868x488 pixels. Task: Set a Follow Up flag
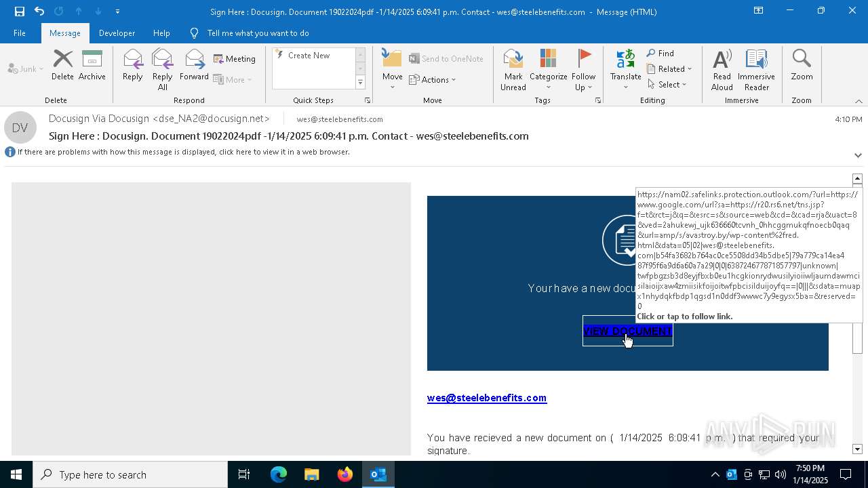click(x=583, y=69)
